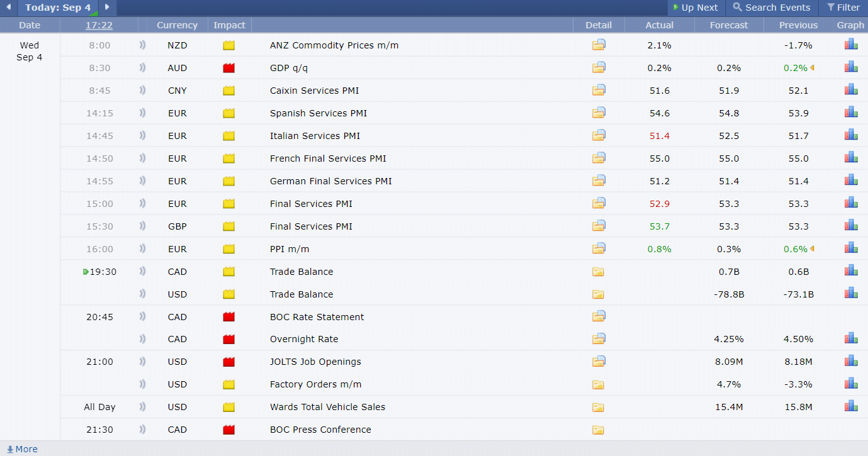This screenshot has height=456, width=868.
Task: Show graph for Factory Orders m/m
Action: coord(851,384)
